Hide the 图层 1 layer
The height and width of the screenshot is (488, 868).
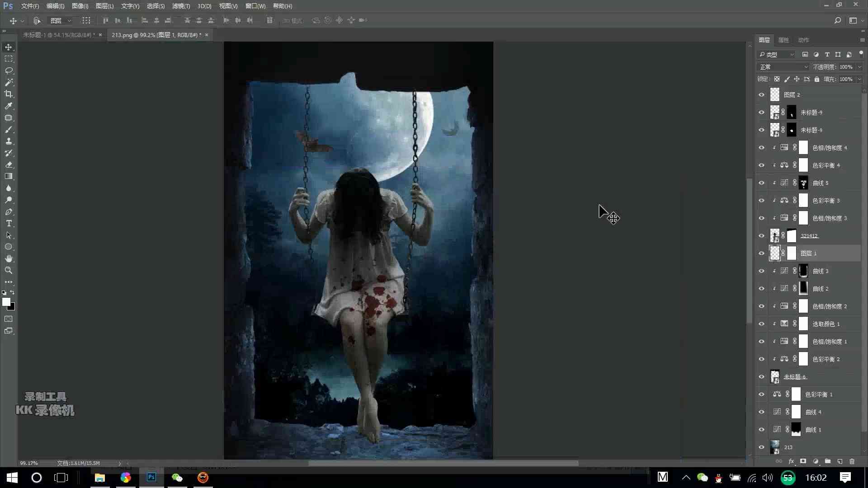[762, 253]
